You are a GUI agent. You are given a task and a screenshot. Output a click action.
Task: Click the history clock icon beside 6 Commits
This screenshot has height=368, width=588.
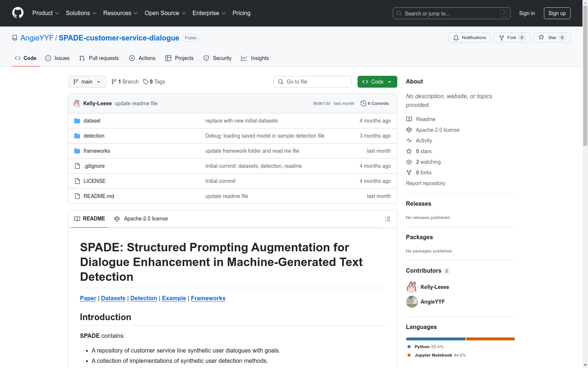363,103
